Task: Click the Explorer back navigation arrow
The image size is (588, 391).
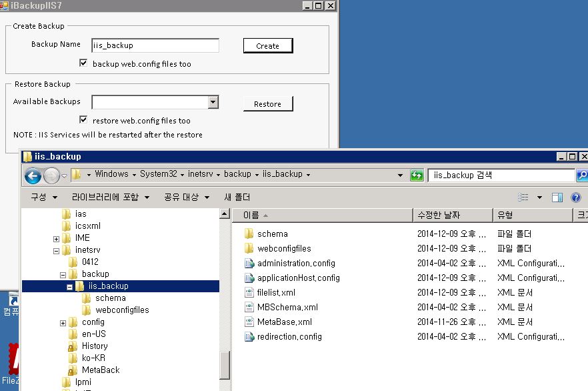Action: (33, 175)
